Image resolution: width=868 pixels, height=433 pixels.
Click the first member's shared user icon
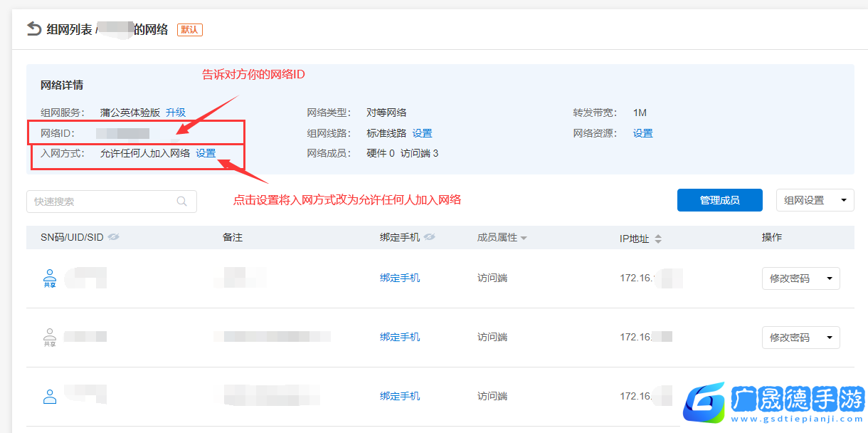[50, 278]
